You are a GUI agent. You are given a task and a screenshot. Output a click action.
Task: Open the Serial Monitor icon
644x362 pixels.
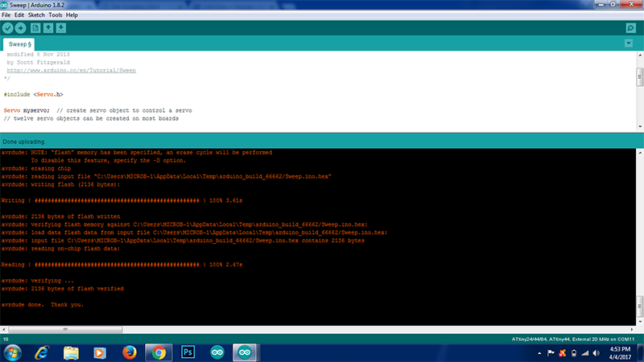pos(631,28)
